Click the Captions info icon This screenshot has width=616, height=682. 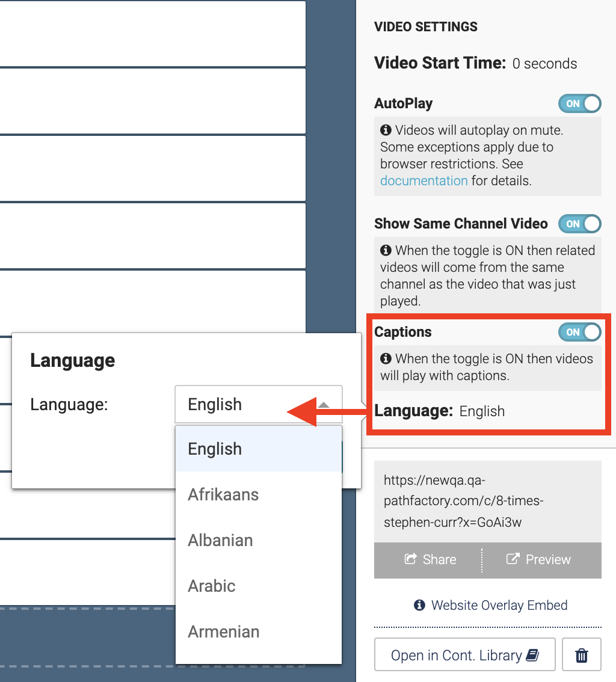pyautogui.click(x=386, y=358)
